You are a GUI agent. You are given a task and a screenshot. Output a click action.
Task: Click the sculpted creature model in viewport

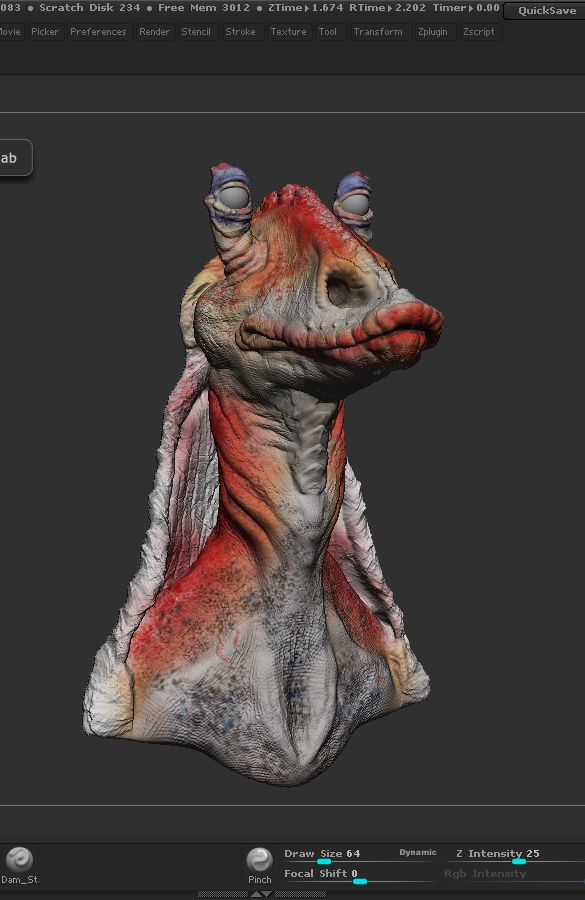click(x=263, y=474)
